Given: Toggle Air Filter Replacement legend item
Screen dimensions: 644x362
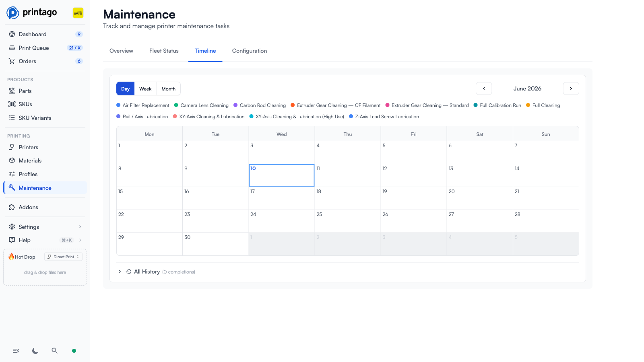Looking at the screenshot, I should pos(143,105).
